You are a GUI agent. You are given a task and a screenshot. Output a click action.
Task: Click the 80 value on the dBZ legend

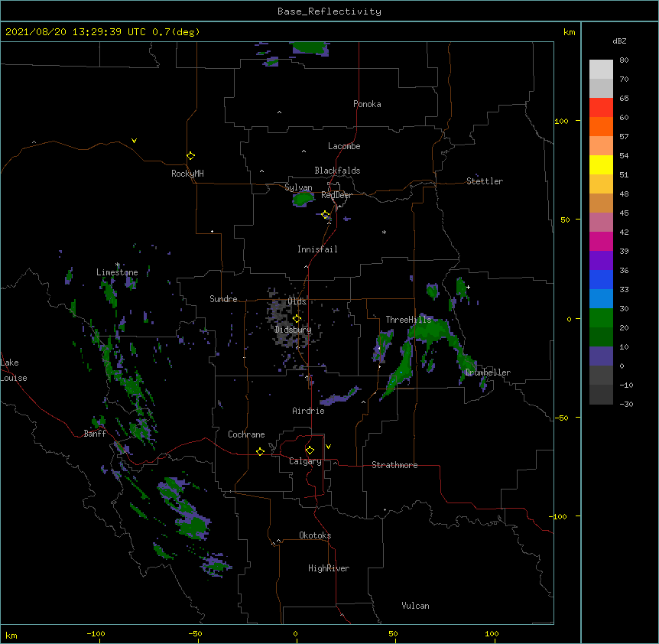624,60
